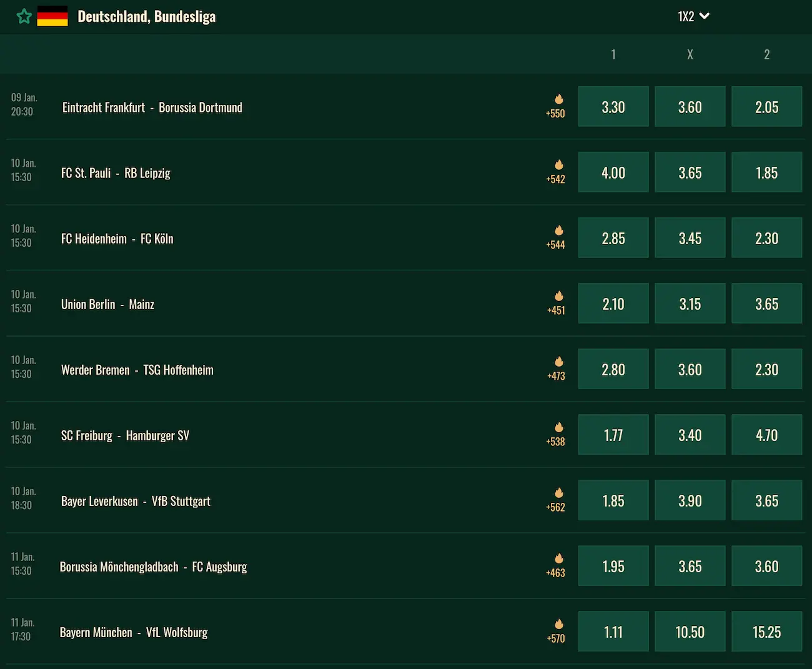Click the German flag icon in the header

(x=52, y=16)
